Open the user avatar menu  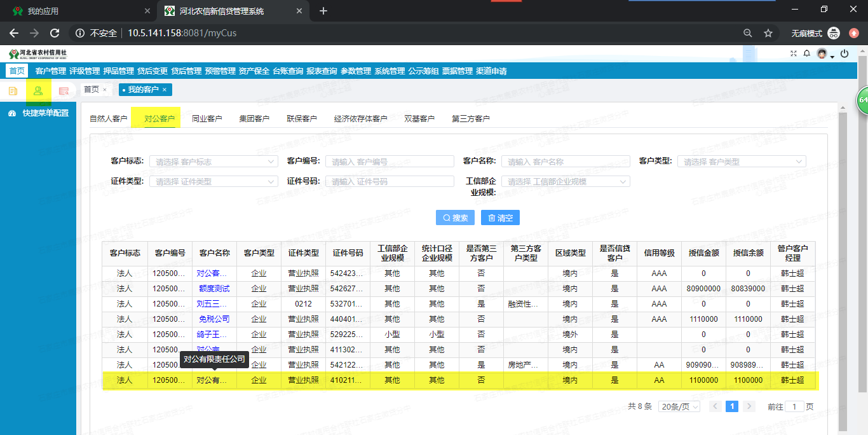(822, 53)
